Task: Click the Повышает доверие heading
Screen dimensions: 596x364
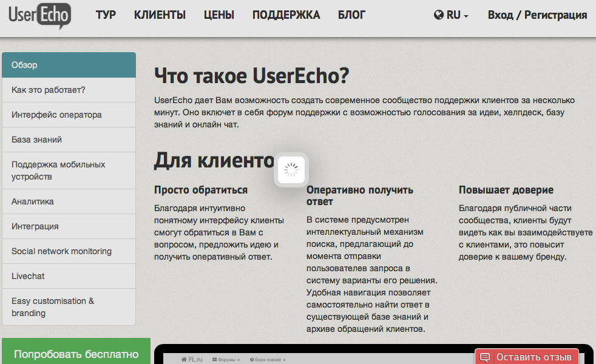Action: [x=506, y=190]
